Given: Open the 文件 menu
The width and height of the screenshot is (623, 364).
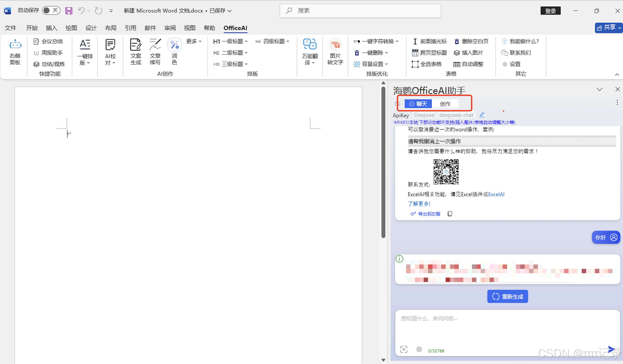Looking at the screenshot, I should pyautogui.click(x=10, y=28).
